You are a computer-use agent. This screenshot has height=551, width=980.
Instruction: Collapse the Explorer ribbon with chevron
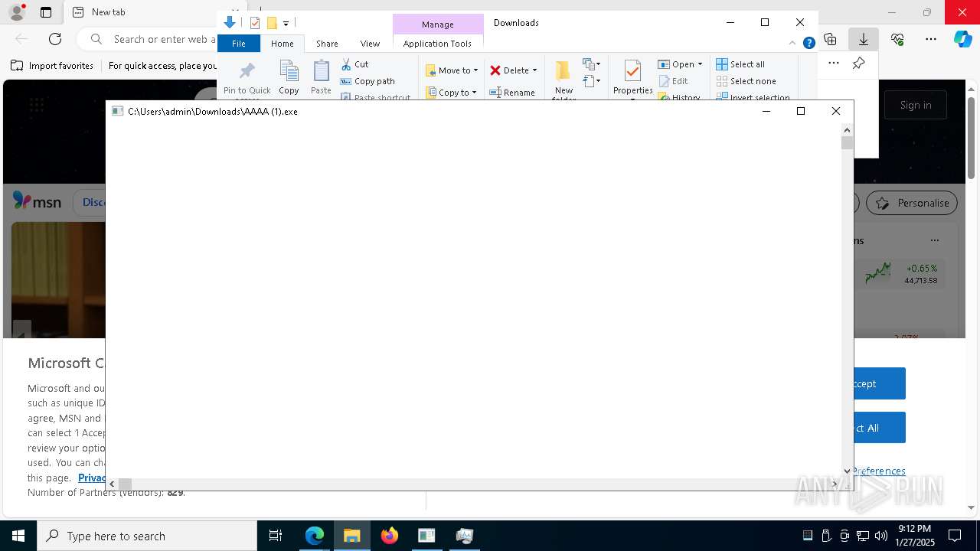tap(792, 44)
